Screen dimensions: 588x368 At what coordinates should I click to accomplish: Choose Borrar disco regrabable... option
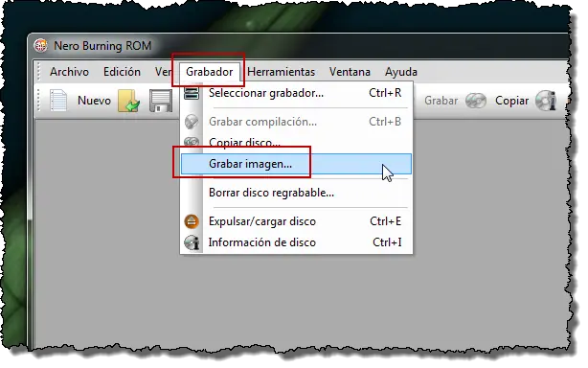[x=296, y=193]
